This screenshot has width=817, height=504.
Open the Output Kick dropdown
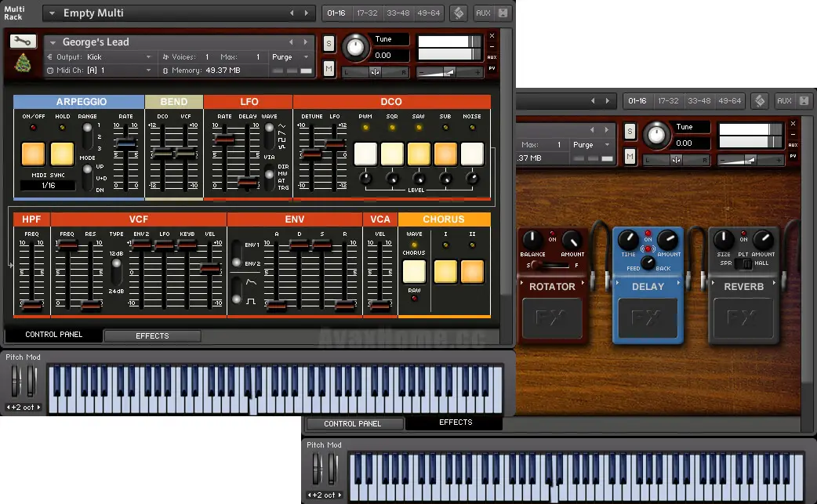[x=99, y=57]
